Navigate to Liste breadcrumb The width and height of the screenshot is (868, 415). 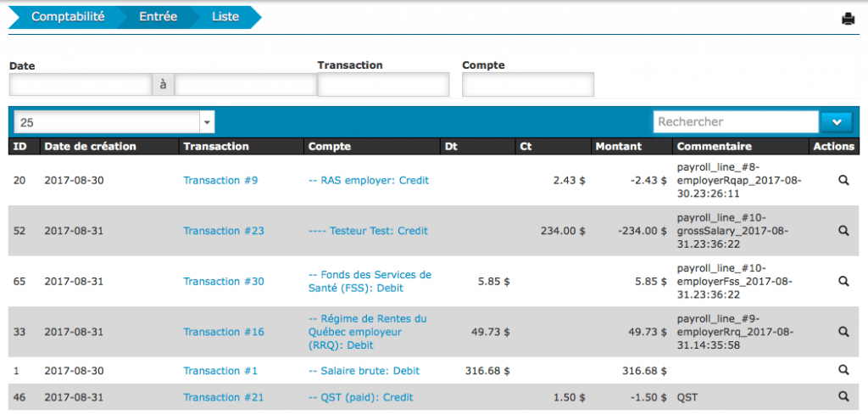click(x=225, y=17)
